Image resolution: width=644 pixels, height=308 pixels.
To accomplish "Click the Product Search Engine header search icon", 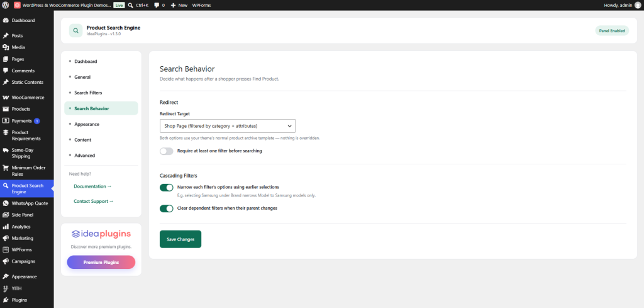I will pos(75,30).
